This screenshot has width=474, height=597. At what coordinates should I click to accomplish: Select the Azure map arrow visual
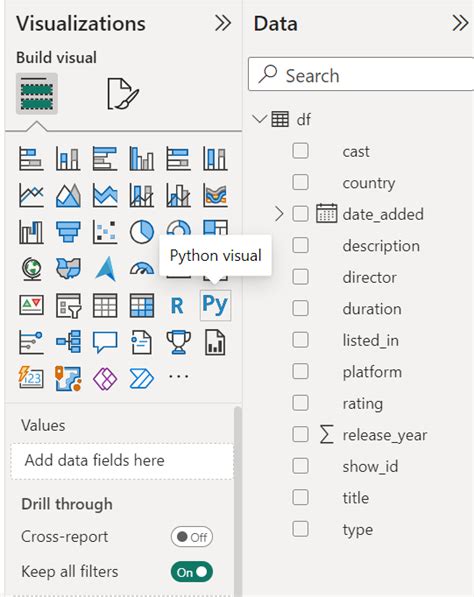pyautogui.click(x=105, y=269)
